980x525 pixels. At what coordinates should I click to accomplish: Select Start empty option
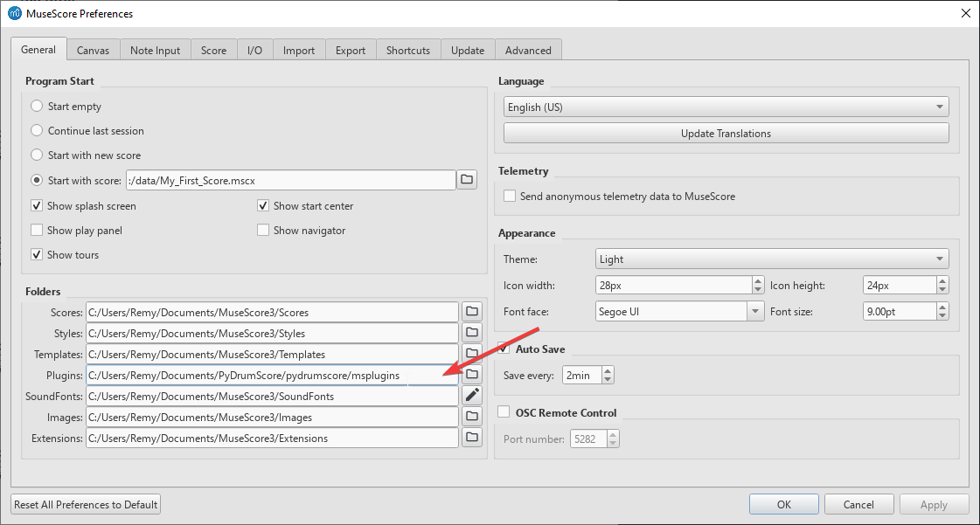point(37,106)
